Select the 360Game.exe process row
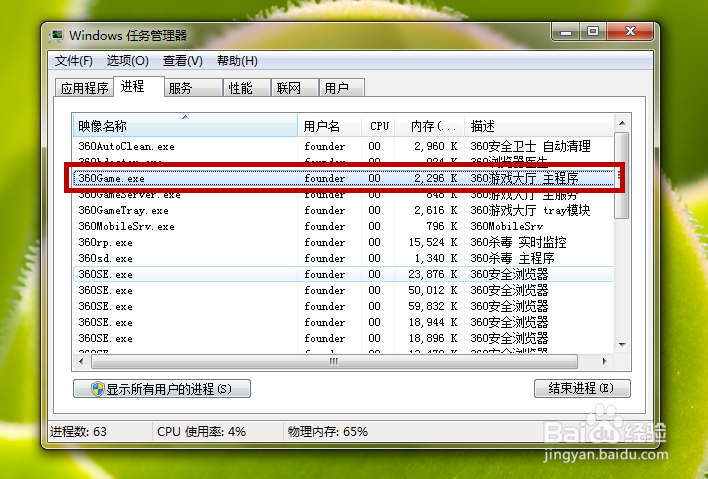 click(343, 178)
